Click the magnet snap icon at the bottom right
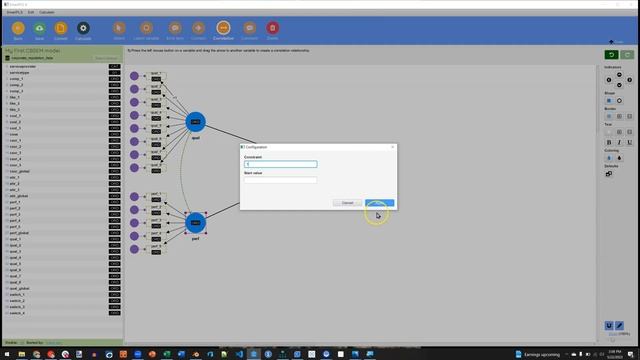640x360 pixels. point(609,325)
